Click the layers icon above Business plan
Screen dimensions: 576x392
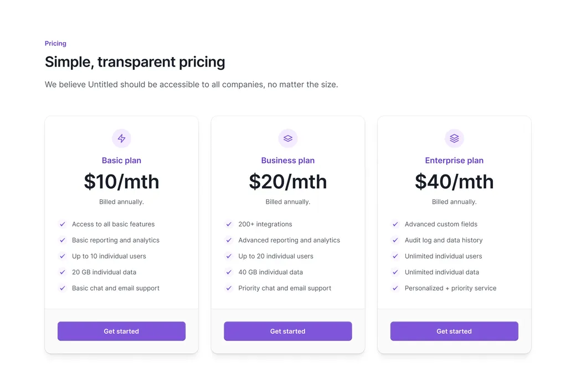pyautogui.click(x=287, y=138)
